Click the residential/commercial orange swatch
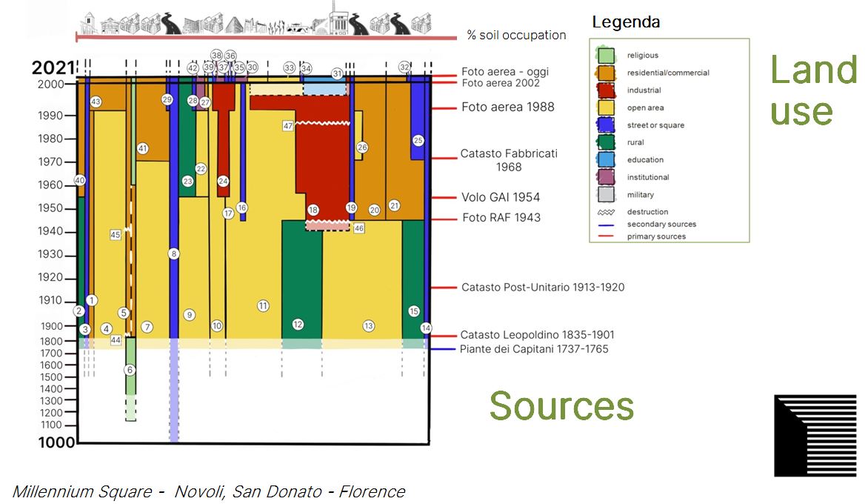This screenshot has width=868, height=504. pos(606,73)
